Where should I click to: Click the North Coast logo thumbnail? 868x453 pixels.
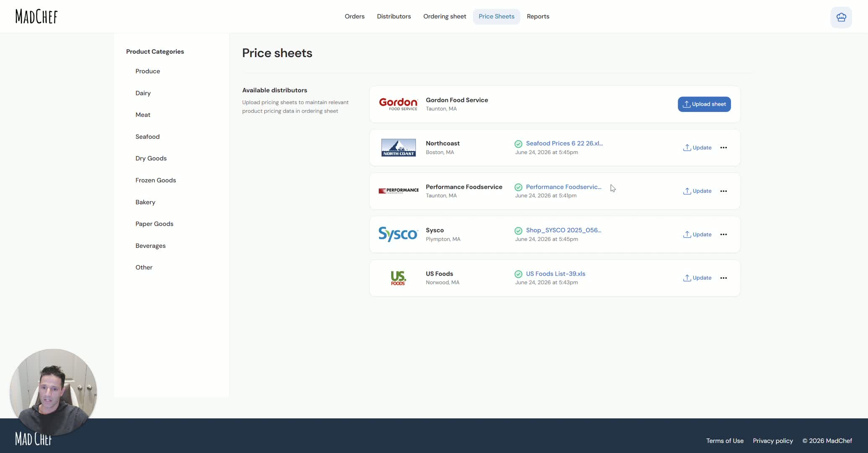pos(398,148)
